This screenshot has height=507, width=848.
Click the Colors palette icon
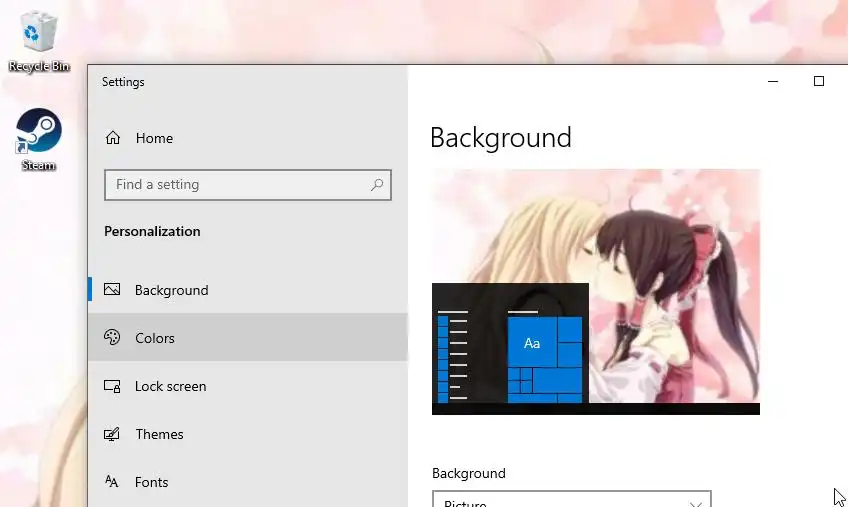coord(112,338)
